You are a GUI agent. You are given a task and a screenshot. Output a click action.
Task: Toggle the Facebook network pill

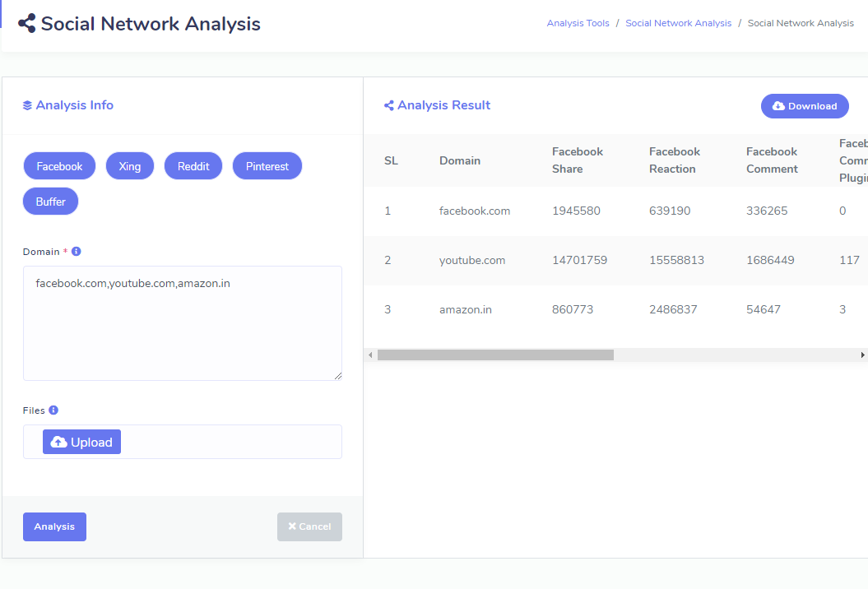click(x=59, y=166)
